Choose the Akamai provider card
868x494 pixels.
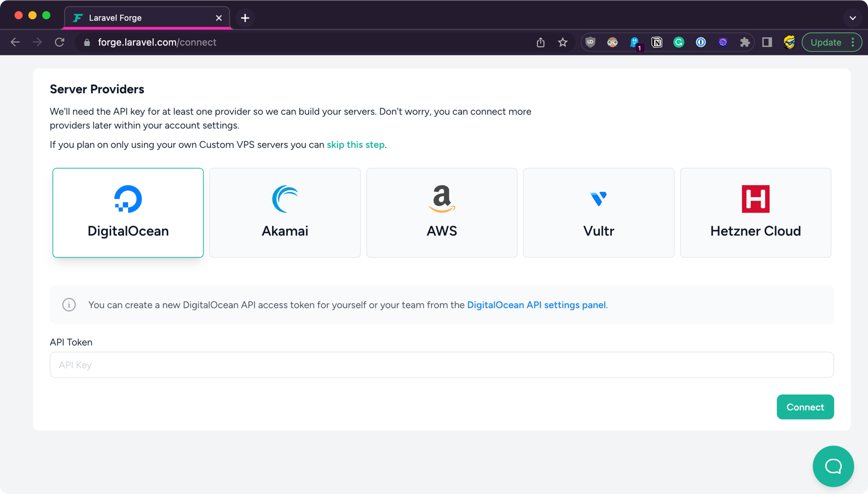point(285,212)
